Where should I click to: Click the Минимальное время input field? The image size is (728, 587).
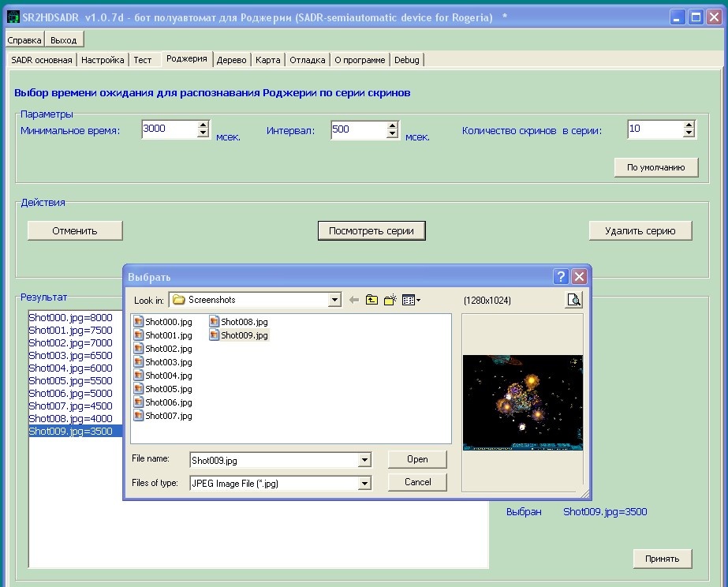click(170, 129)
